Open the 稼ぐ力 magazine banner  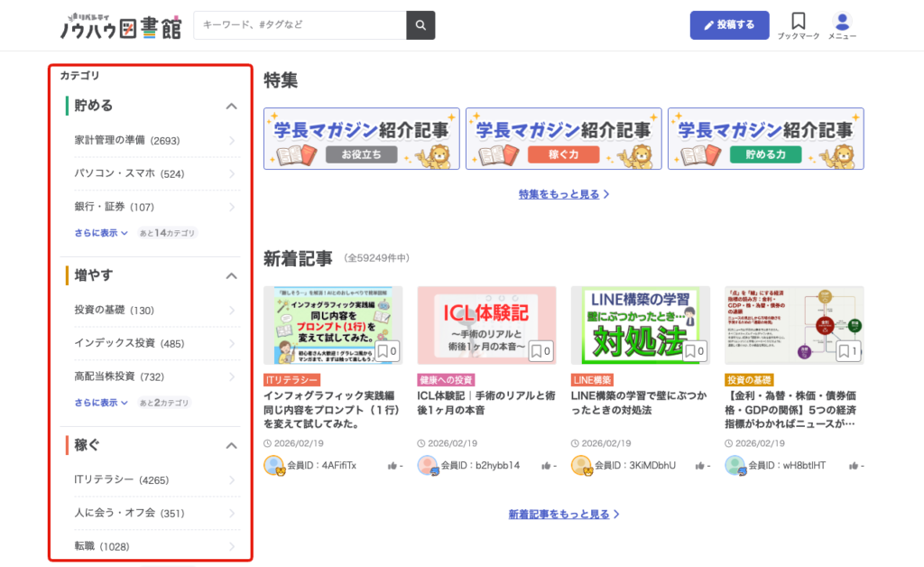(x=563, y=138)
